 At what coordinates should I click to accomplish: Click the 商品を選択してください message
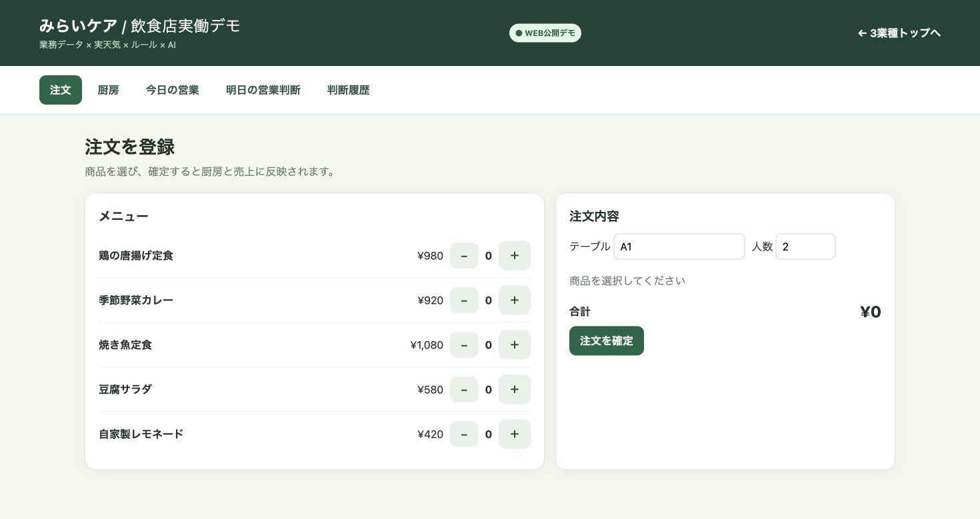pos(627,280)
